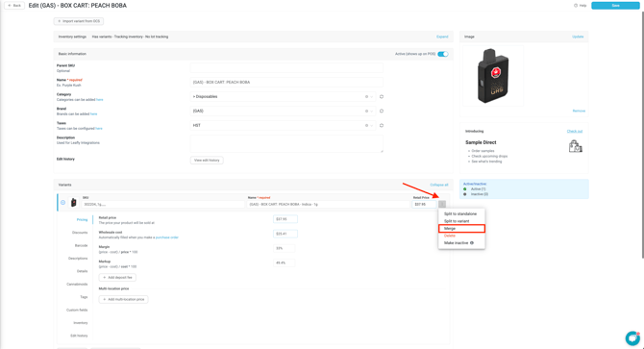644x349 pixels.
Task: Open the variant Edit history tab
Action: pyautogui.click(x=79, y=336)
